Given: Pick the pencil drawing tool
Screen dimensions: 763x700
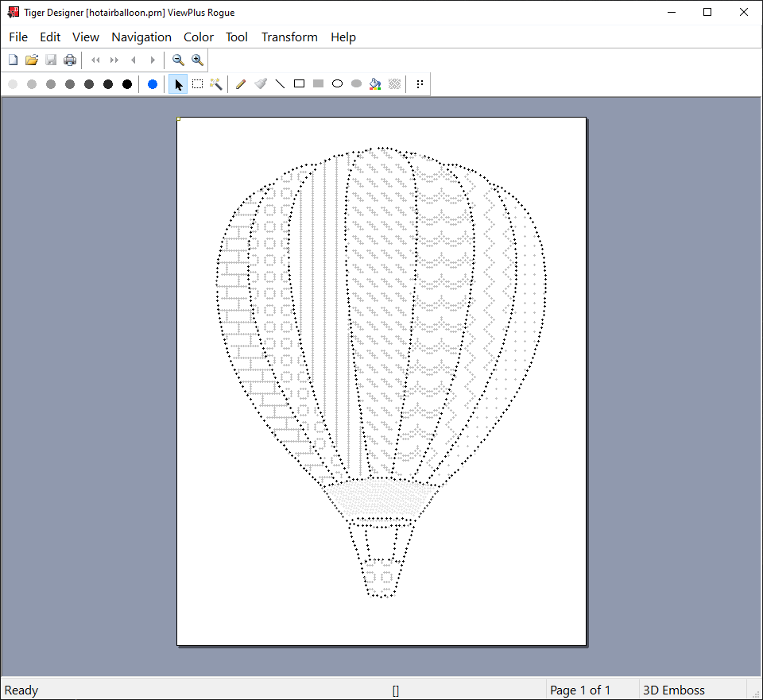Looking at the screenshot, I should point(241,84).
